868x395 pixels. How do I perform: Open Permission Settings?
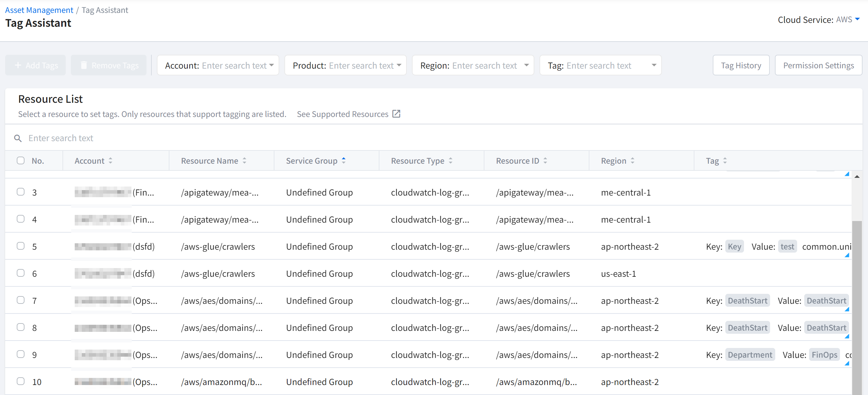[x=818, y=65]
